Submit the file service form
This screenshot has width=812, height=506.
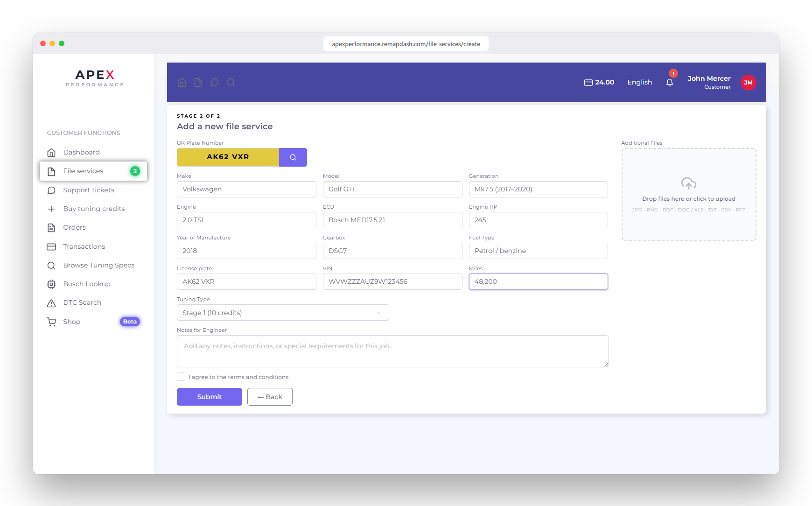pyautogui.click(x=210, y=397)
